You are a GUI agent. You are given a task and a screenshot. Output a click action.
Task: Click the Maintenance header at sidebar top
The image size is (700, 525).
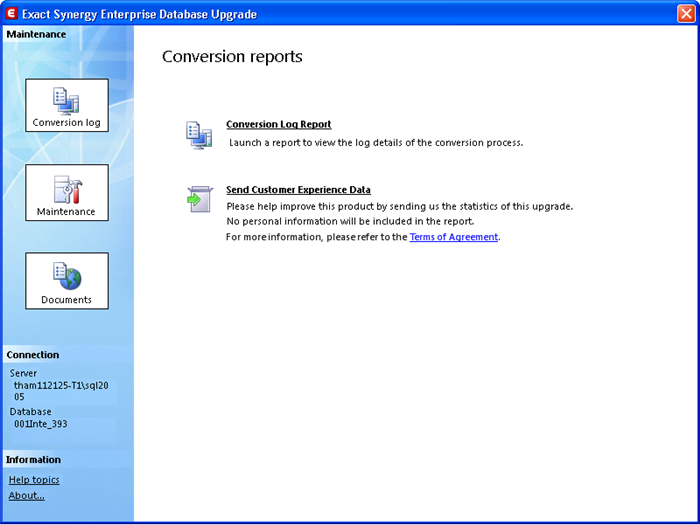(x=36, y=34)
